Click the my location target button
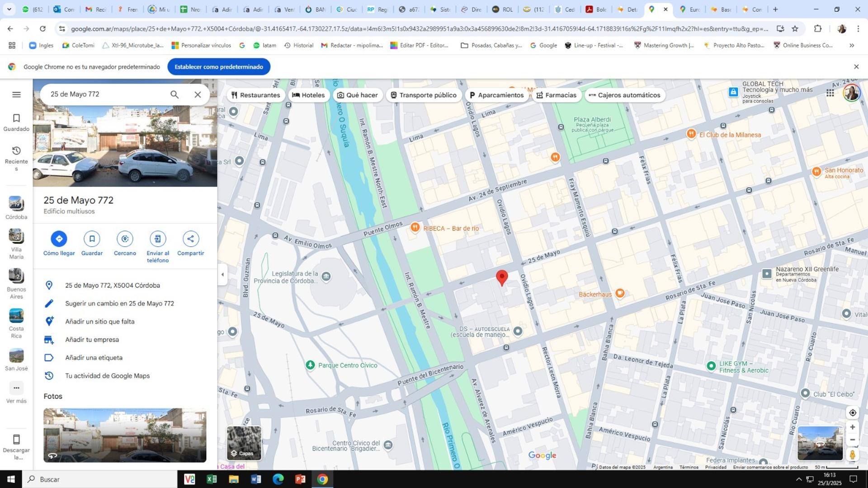This screenshot has height=488, width=868. click(x=853, y=413)
